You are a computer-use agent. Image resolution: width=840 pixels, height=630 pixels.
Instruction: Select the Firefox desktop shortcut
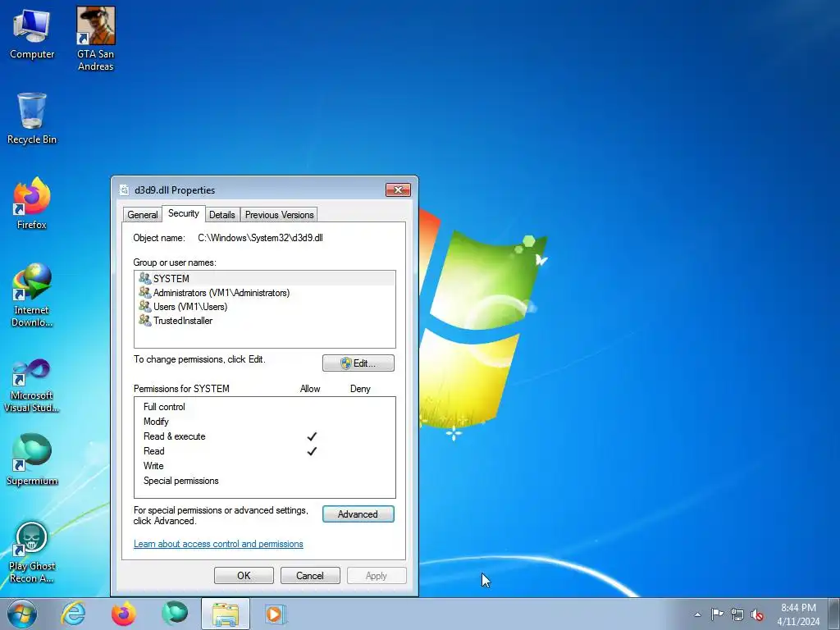click(32, 203)
